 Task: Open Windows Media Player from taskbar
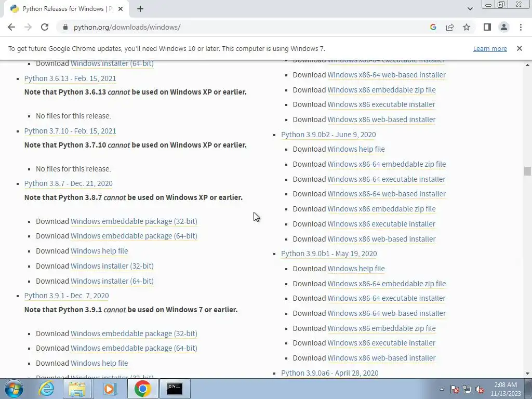[109, 389]
